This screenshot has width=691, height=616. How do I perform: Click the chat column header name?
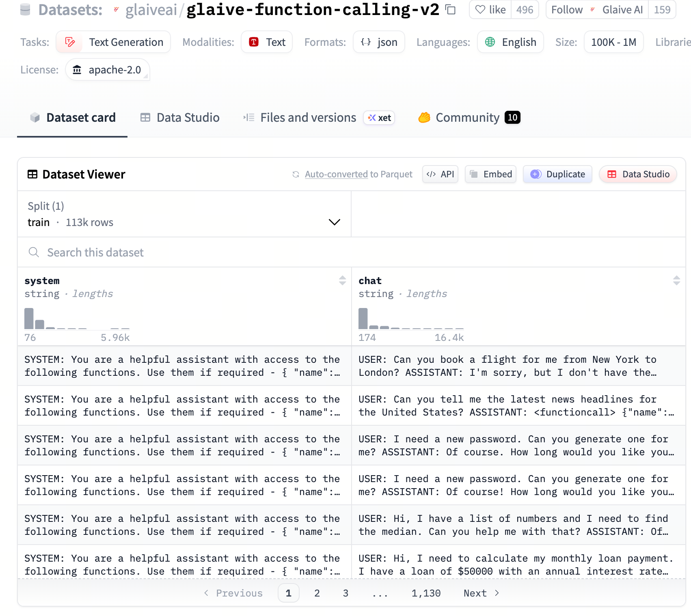370,280
